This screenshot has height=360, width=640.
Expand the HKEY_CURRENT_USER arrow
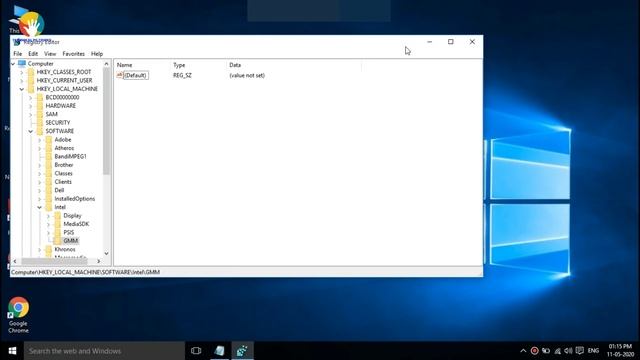(x=22, y=80)
